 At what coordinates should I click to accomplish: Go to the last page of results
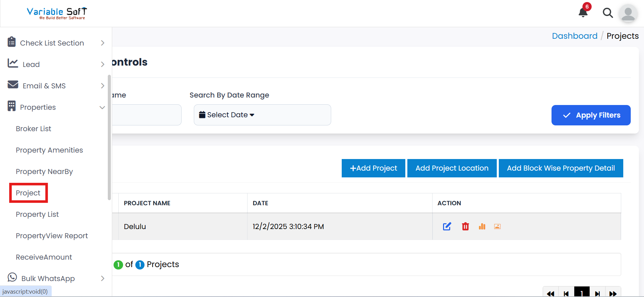tap(613, 294)
